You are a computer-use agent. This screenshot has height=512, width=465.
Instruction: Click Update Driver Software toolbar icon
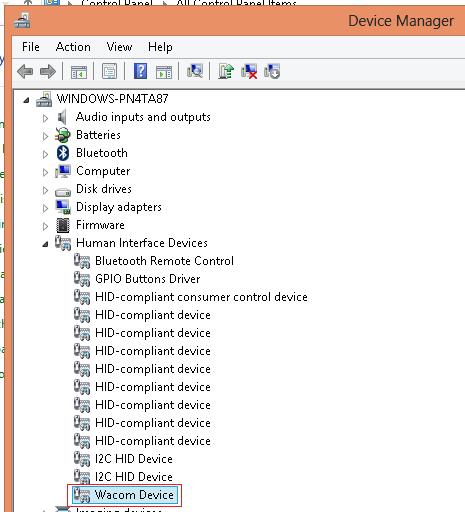[x=226, y=71]
